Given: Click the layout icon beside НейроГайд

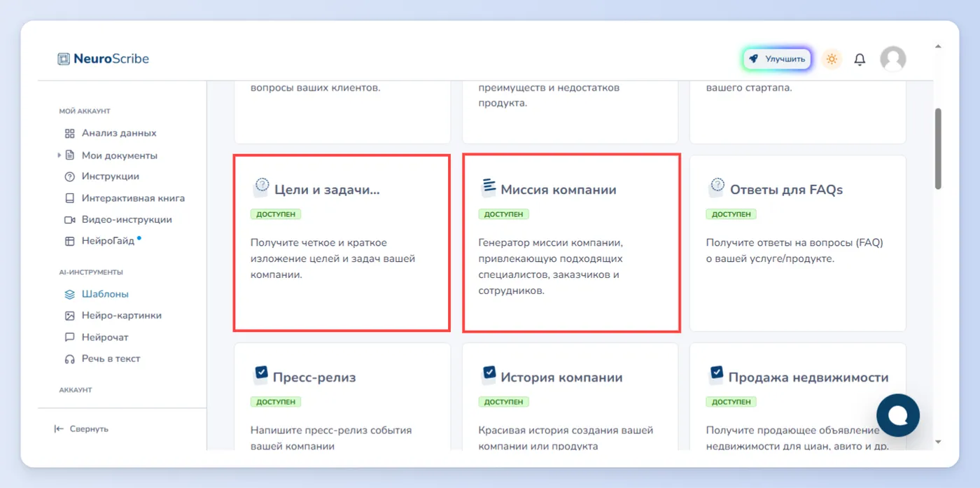Looking at the screenshot, I should pos(69,241).
